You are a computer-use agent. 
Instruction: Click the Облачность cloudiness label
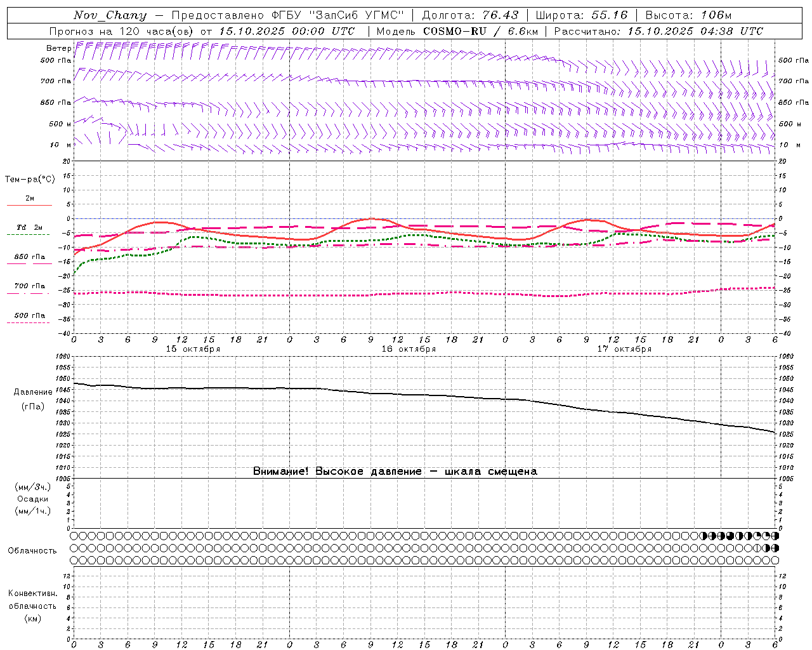32,551
